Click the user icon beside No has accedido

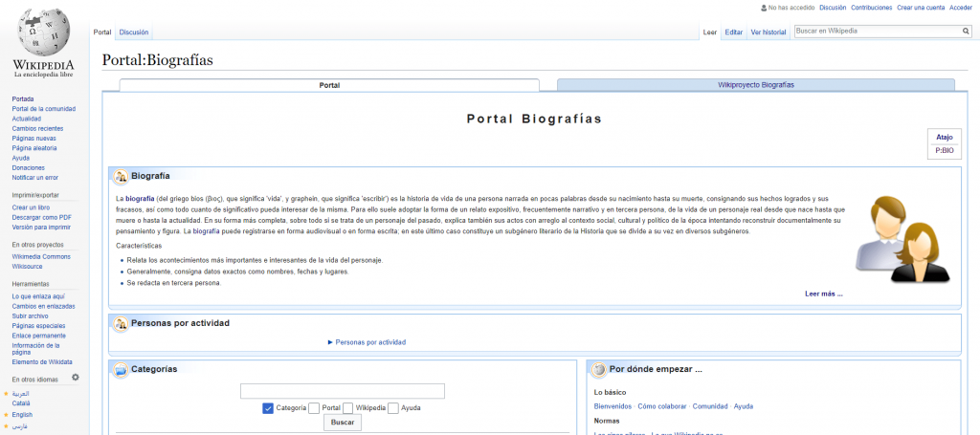pyautogui.click(x=764, y=8)
